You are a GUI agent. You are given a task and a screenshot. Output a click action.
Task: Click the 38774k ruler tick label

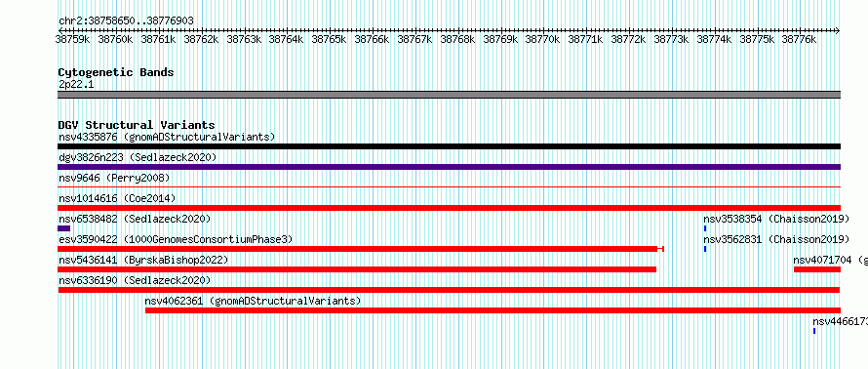714,39
